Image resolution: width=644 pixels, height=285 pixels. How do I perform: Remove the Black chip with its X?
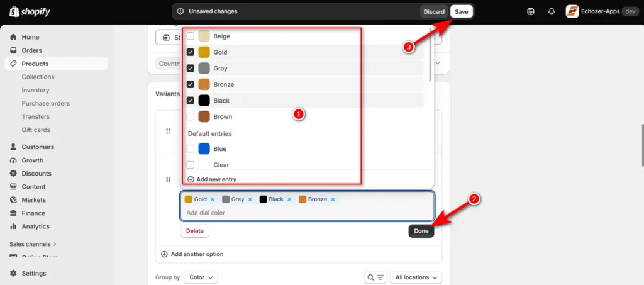[289, 199]
